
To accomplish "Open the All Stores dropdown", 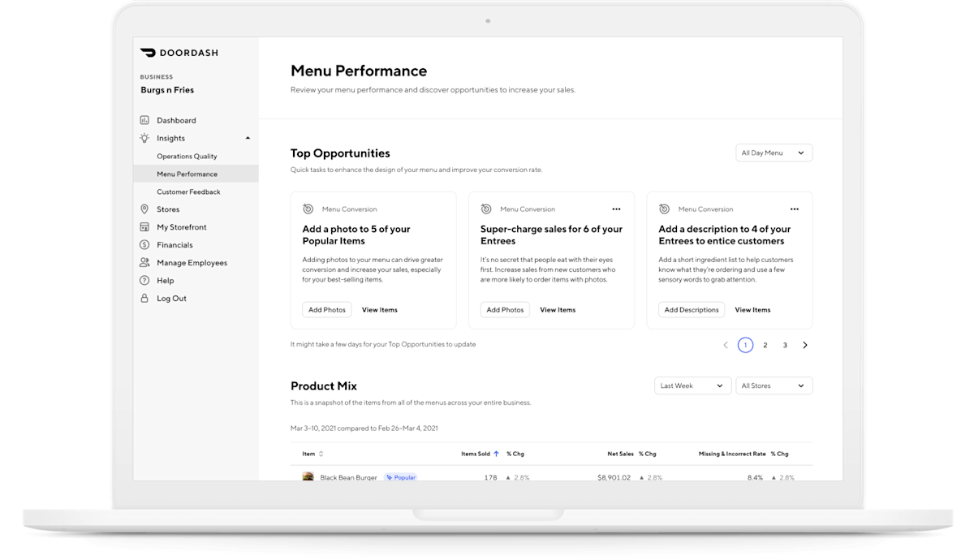I will tap(774, 386).
